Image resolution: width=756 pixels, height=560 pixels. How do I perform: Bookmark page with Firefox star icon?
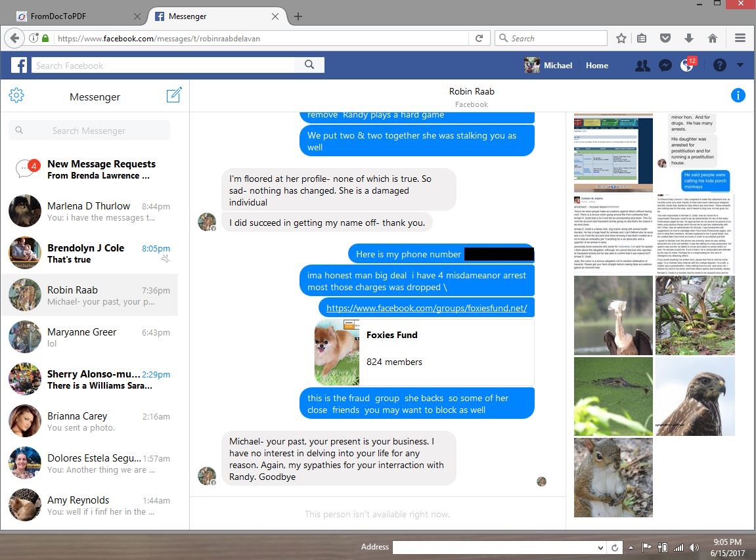(621, 38)
